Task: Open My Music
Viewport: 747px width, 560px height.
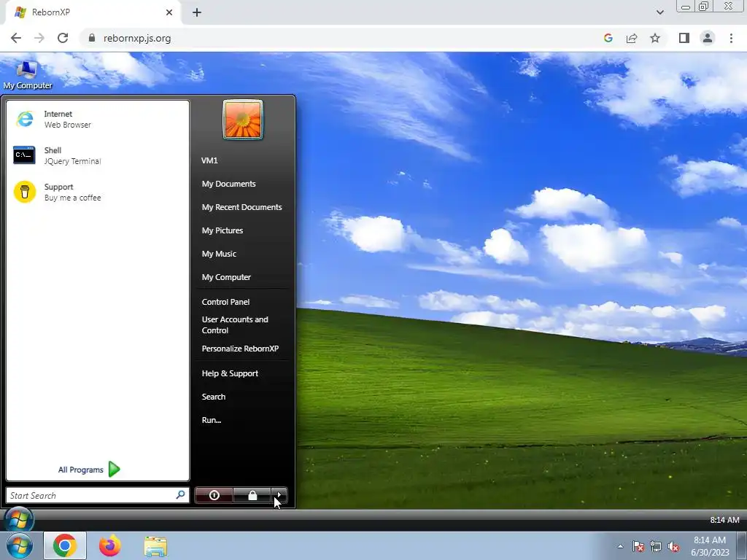Action: 219,254
